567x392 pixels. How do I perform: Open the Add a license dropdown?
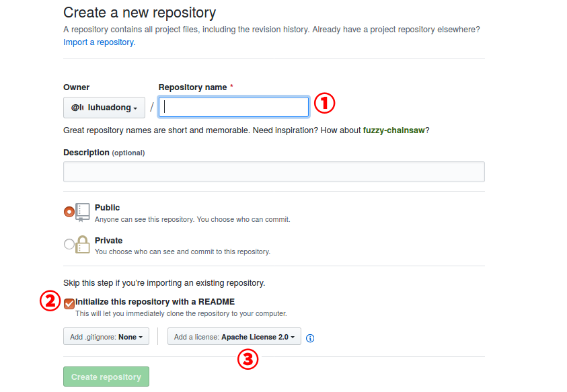(x=234, y=337)
